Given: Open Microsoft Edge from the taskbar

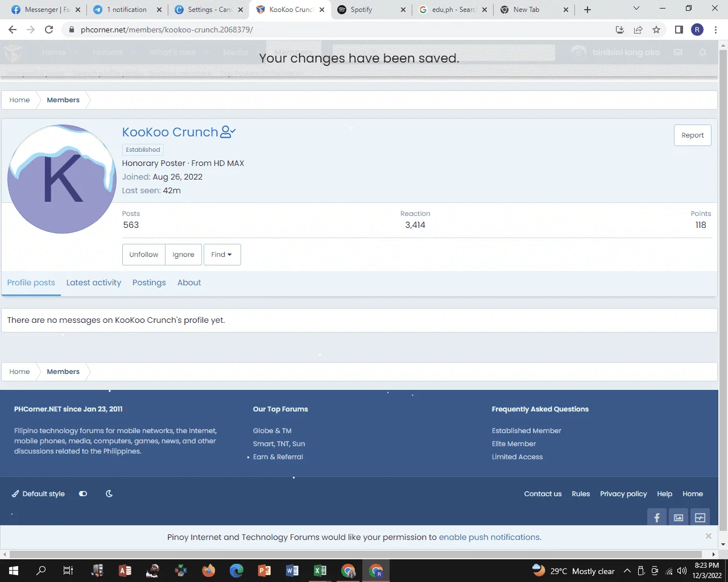Looking at the screenshot, I should (x=237, y=571).
